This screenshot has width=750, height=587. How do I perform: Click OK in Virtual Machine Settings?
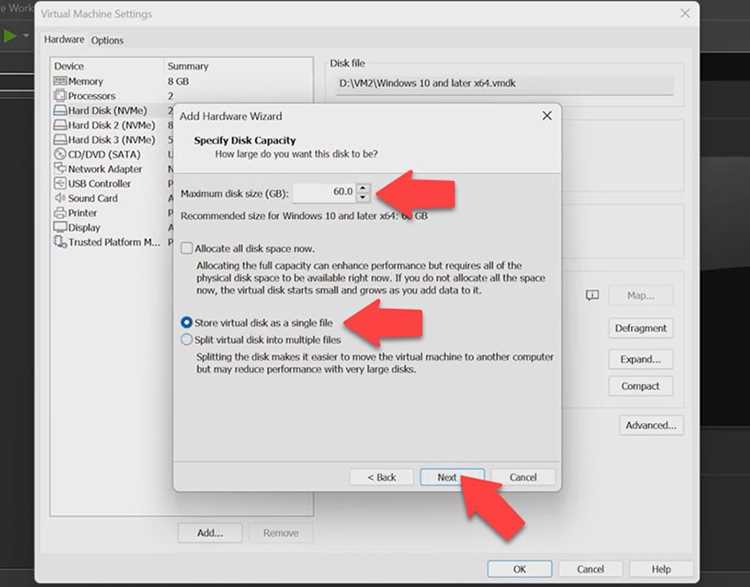[519, 569]
